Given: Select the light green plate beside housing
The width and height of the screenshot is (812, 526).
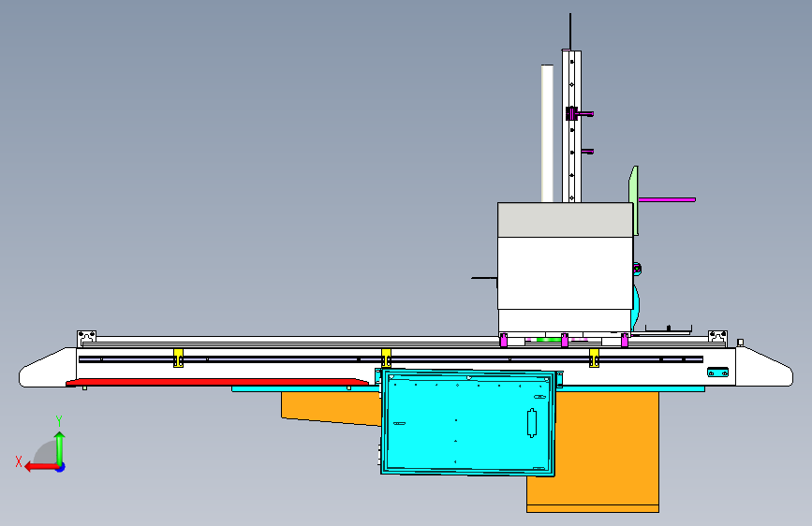Looking at the screenshot, I should coord(633,200).
